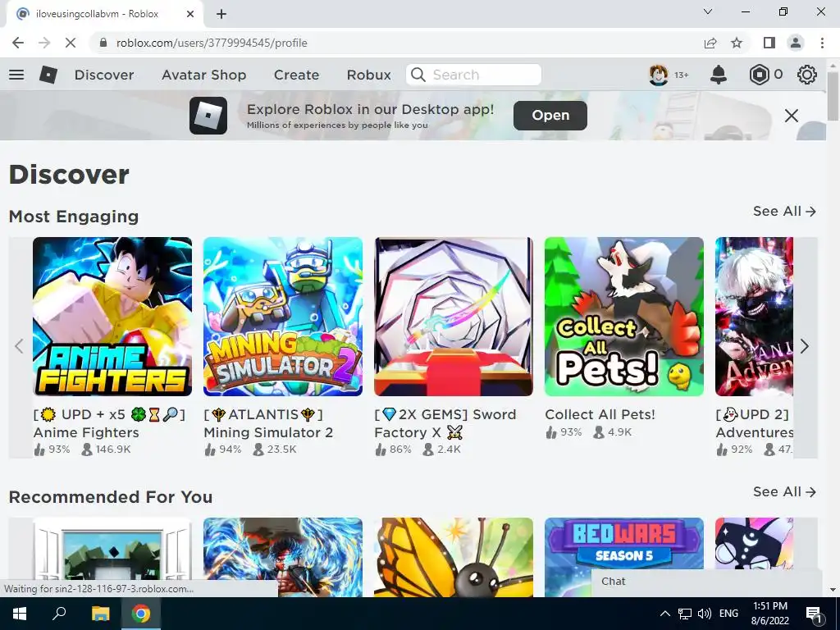Go back using browser back arrow
840x630 pixels.
click(18, 43)
